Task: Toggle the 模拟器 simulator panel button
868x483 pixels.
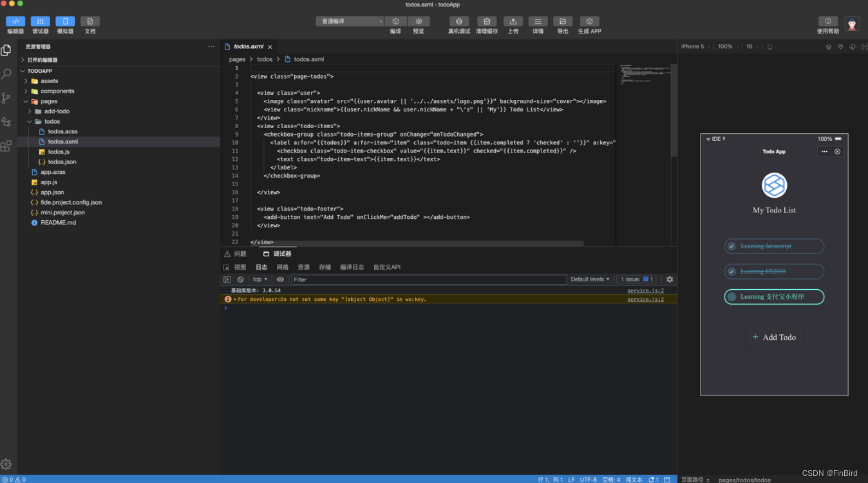Action: (65, 21)
